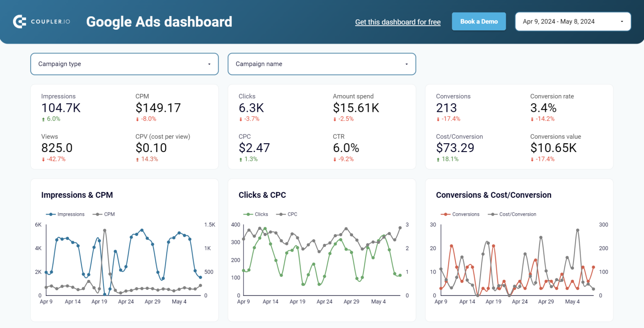Open the Campaign type dropdown
Screen dimensions: 644x328
124,64
